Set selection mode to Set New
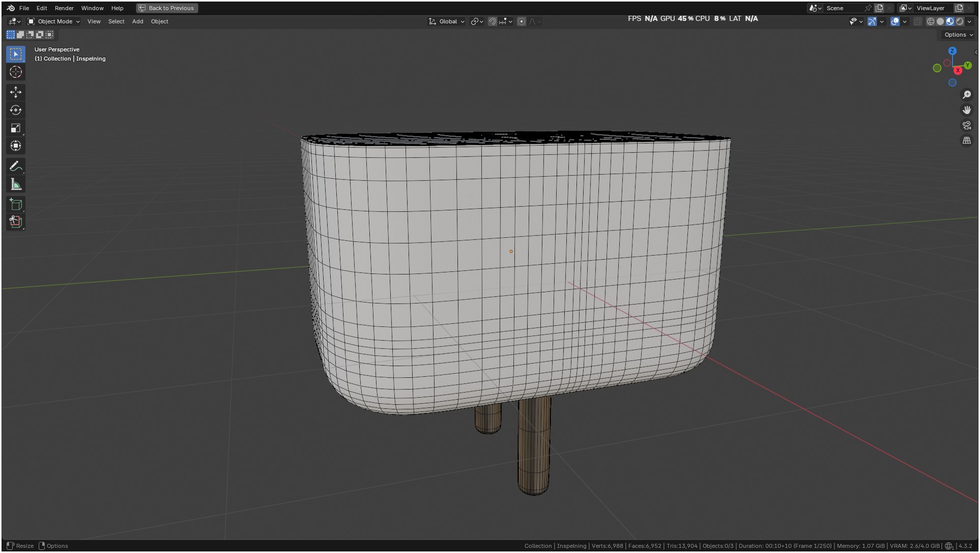The width and height of the screenshot is (980, 553). (11, 35)
